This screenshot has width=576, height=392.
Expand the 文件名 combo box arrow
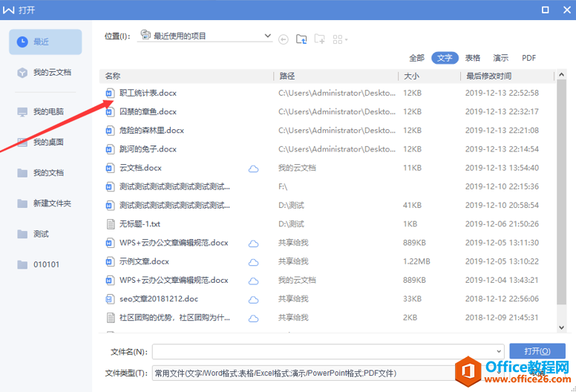coord(499,351)
